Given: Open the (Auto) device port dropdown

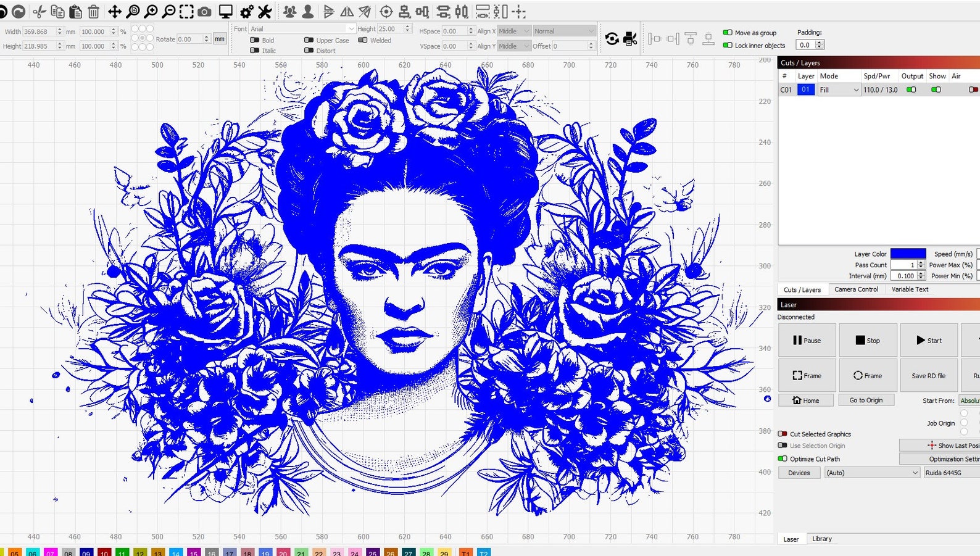Looking at the screenshot, I should [x=873, y=473].
